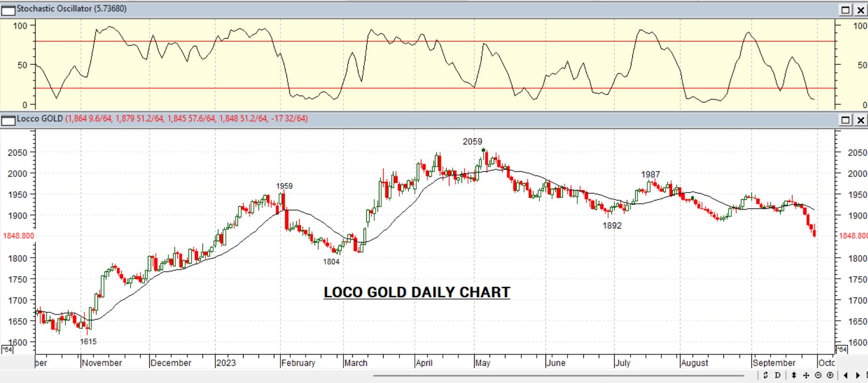868x383 pixels.
Task: Click the June label on time axis
Action: tap(556, 363)
